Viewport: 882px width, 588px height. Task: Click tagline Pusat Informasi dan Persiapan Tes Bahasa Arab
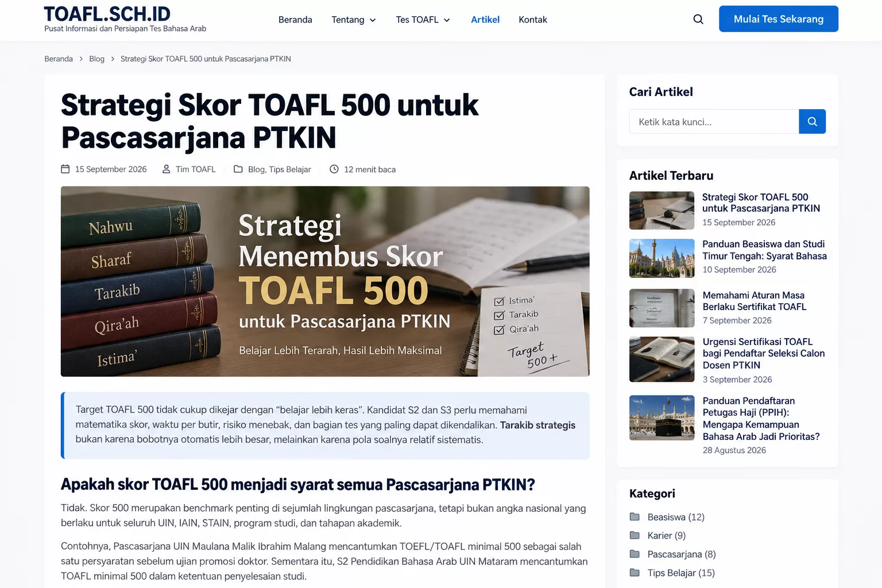tap(125, 29)
